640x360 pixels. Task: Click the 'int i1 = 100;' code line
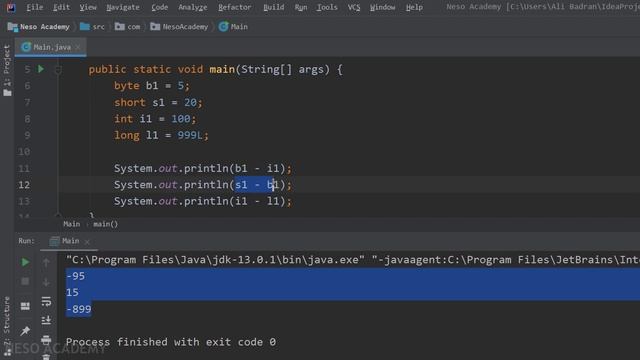pyautogui.click(x=155, y=119)
